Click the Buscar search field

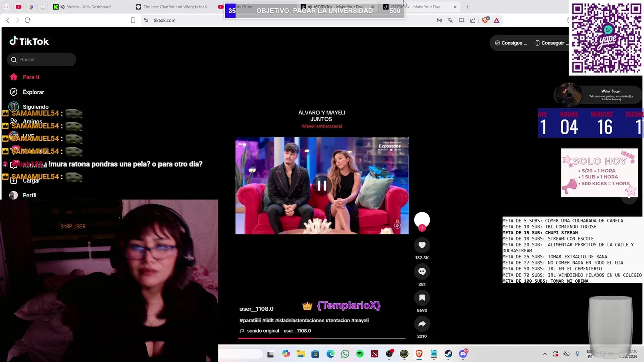point(42,59)
